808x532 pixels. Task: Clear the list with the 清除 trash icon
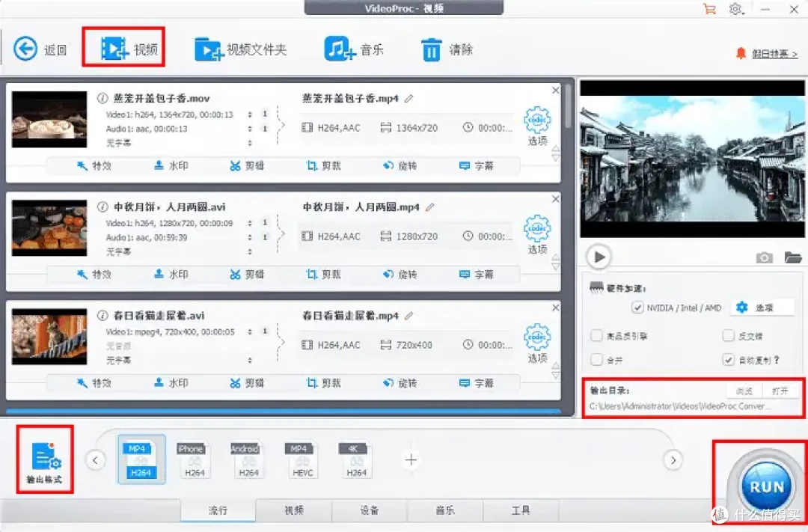447,49
